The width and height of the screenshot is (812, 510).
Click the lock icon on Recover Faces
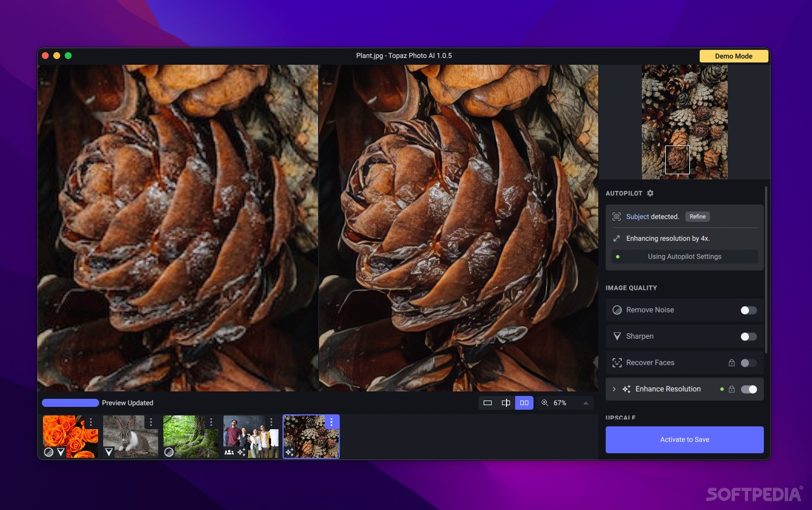click(x=732, y=363)
